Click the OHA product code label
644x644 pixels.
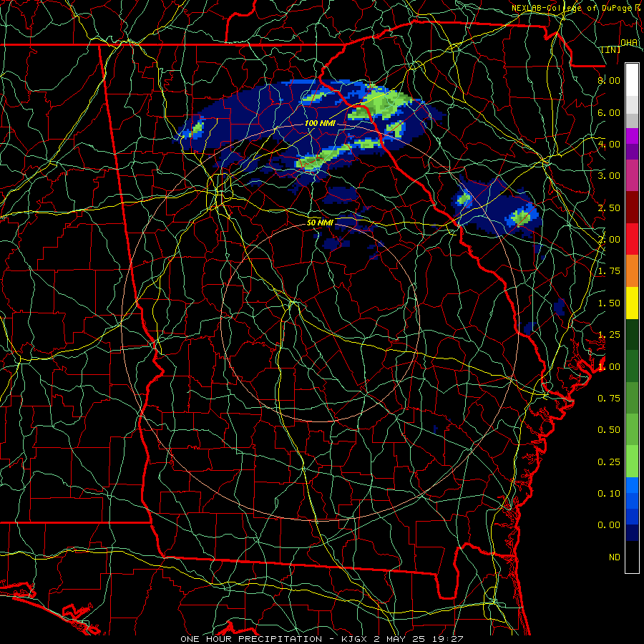(629, 42)
